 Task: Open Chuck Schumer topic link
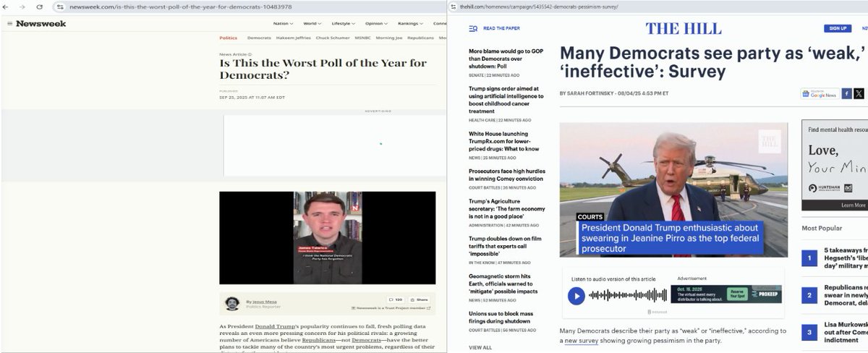[332, 38]
